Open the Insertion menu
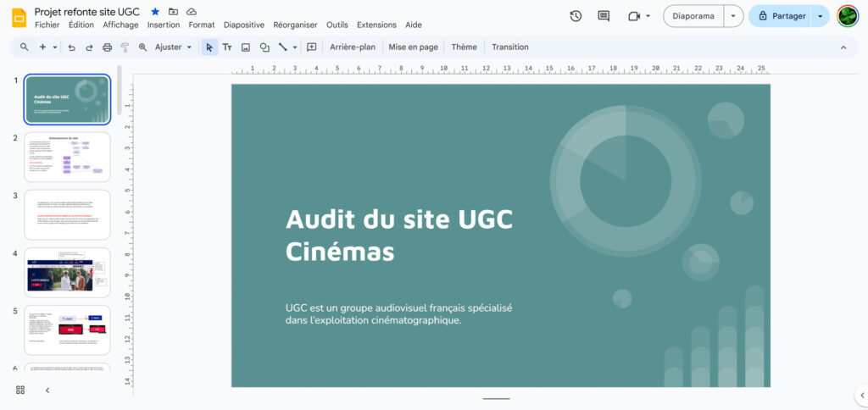The width and height of the screenshot is (868, 410). 164,25
